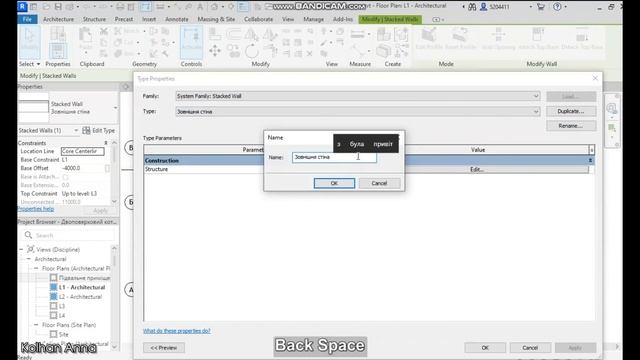Click the Rename... button
Screen dimensions: 640x360
[x=571, y=126]
